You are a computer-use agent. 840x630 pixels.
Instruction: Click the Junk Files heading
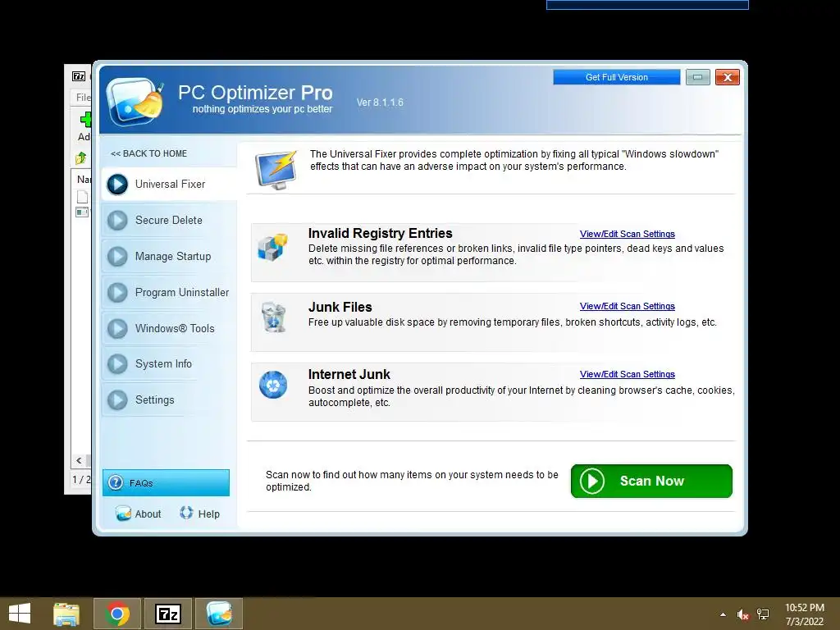[x=340, y=308]
